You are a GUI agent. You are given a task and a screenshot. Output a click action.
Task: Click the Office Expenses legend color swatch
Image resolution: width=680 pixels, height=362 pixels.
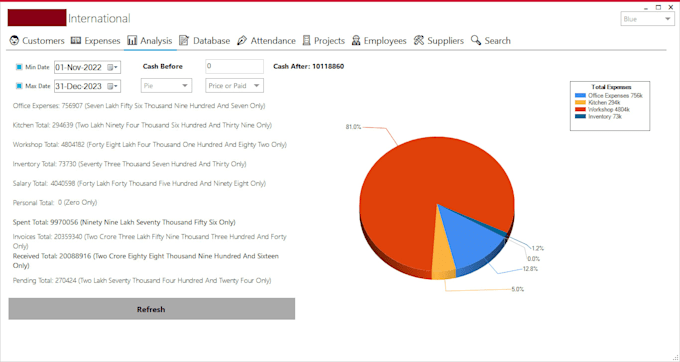click(580, 96)
